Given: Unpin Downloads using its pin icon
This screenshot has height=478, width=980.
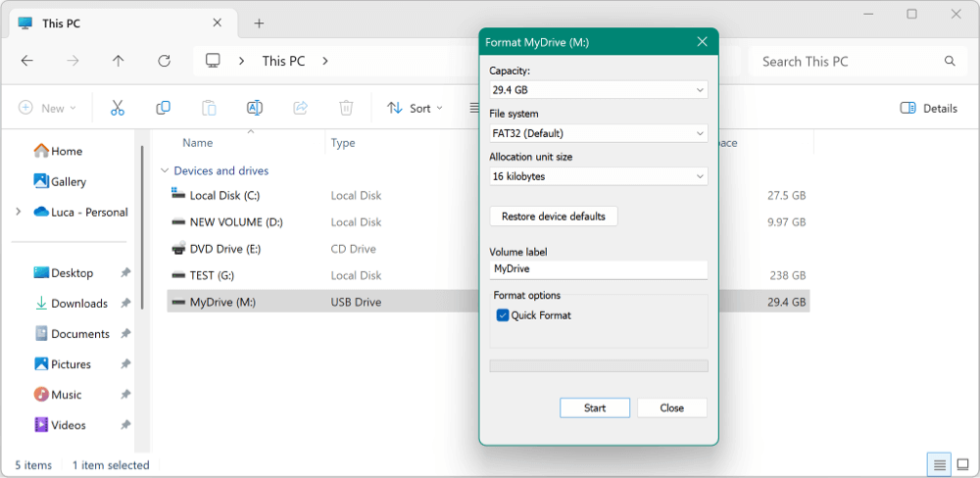Looking at the screenshot, I should (x=125, y=303).
